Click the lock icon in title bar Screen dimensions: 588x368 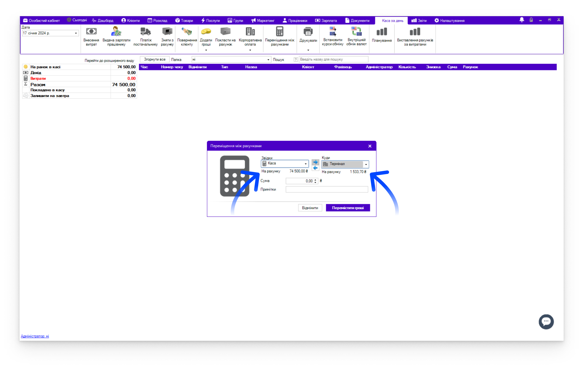(x=531, y=20)
